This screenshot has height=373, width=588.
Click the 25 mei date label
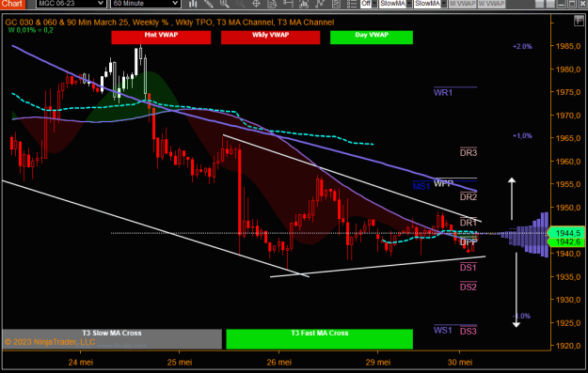pyautogui.click(x=180, y=362)
